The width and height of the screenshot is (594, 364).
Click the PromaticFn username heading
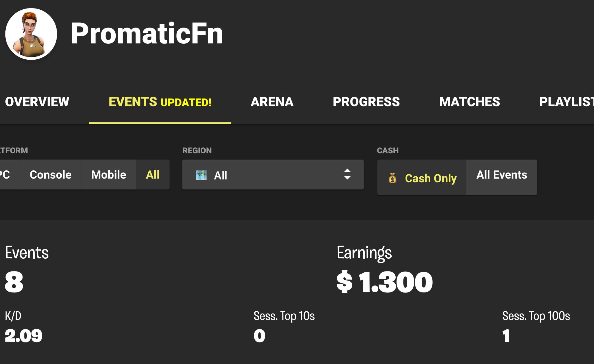click(x=147, y=34)
